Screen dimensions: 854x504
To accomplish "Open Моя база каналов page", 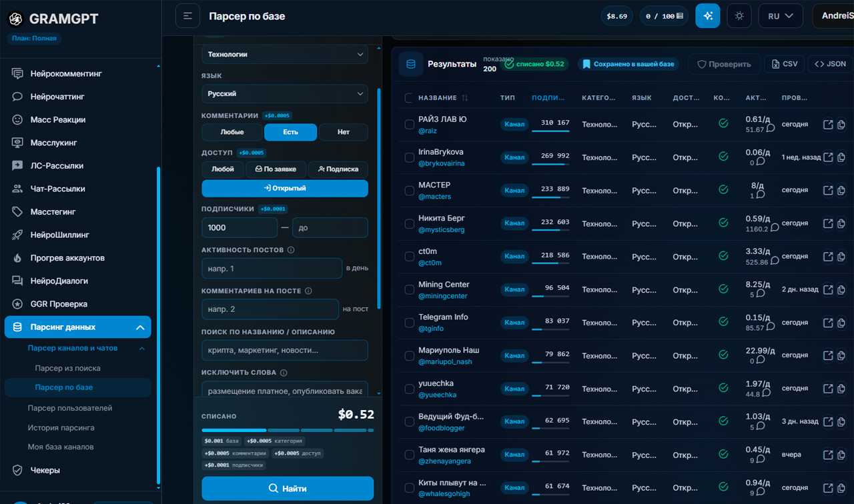I will click(61, 447).
